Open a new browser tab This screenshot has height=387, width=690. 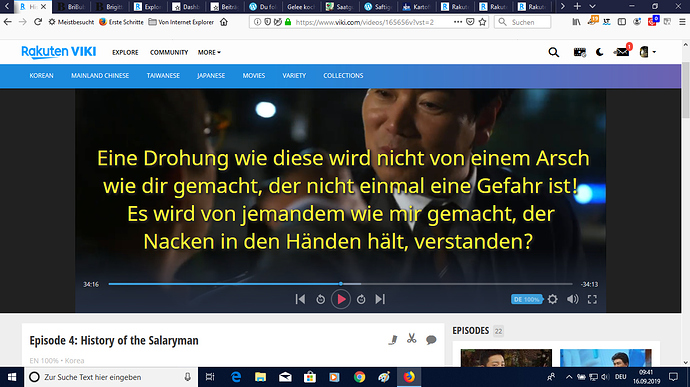click(x=577, y=6)
